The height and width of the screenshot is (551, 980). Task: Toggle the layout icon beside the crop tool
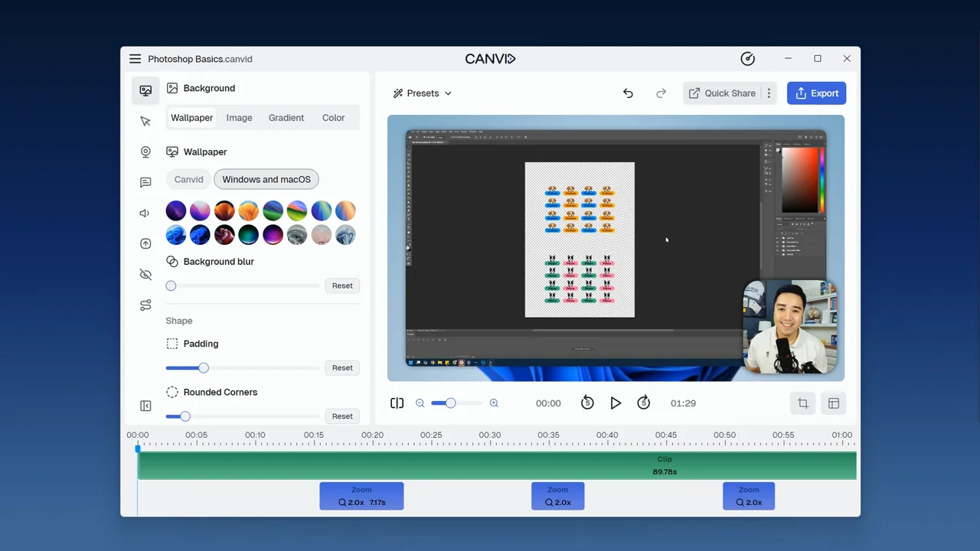pos(834,403)
